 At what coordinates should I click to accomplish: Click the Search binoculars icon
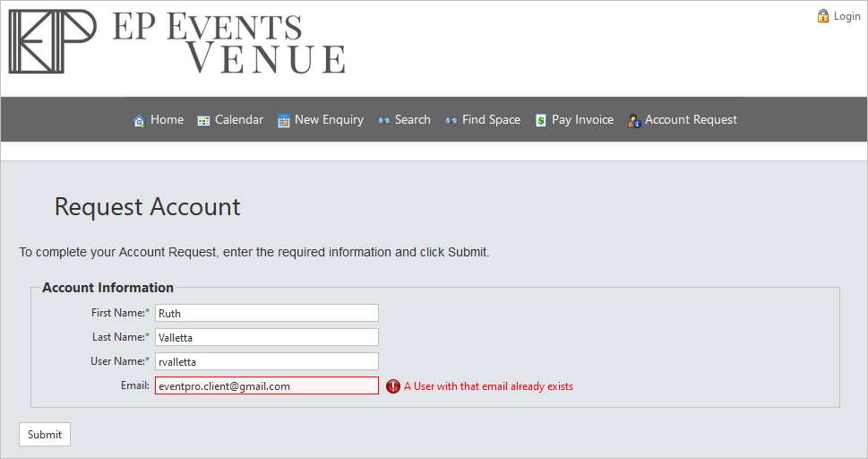384,120
